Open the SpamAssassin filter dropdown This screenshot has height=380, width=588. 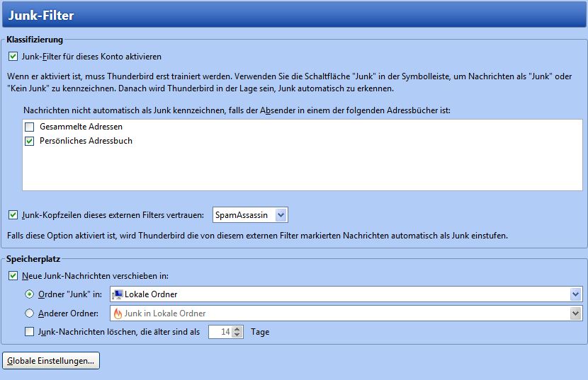(250, 215)
